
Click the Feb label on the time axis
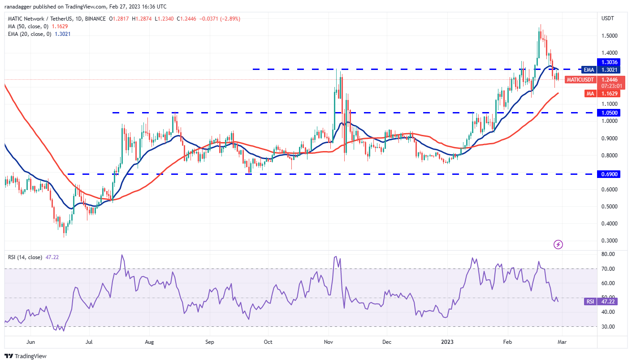tap(507, 342)
